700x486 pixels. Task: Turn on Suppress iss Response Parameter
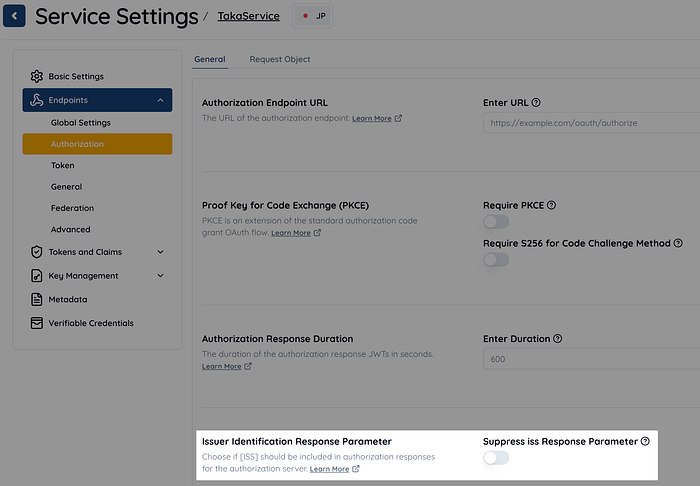pyautogui.click(x=496, y=458)
